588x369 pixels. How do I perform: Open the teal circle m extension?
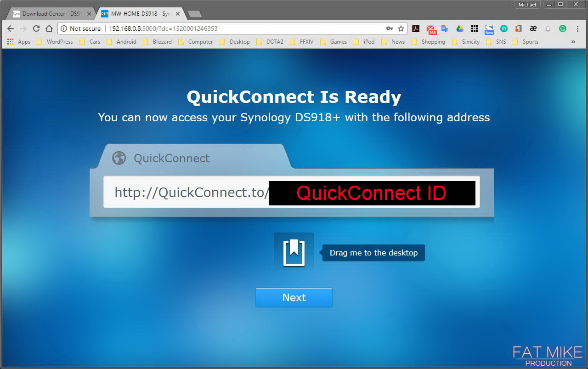click(x=504, y=28)
